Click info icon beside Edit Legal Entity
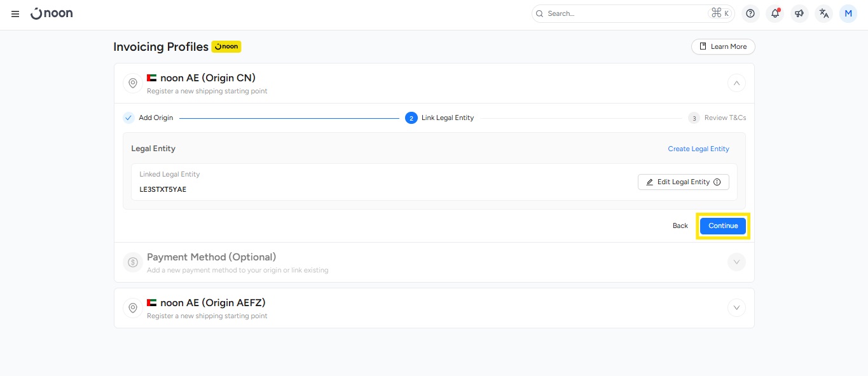This screenshot has width=868, height=376. tap(717, 182)
